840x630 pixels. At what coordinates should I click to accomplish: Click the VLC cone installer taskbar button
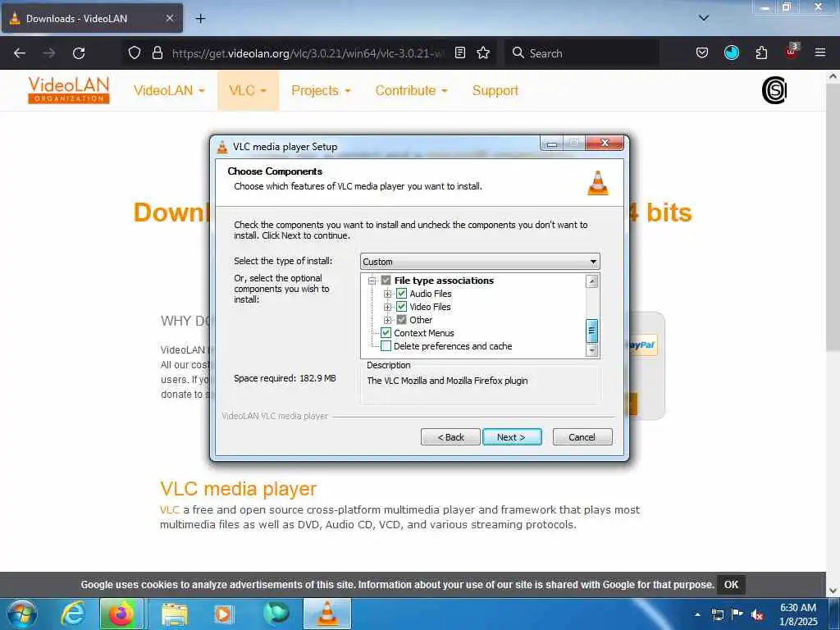(x=327, y=614)
